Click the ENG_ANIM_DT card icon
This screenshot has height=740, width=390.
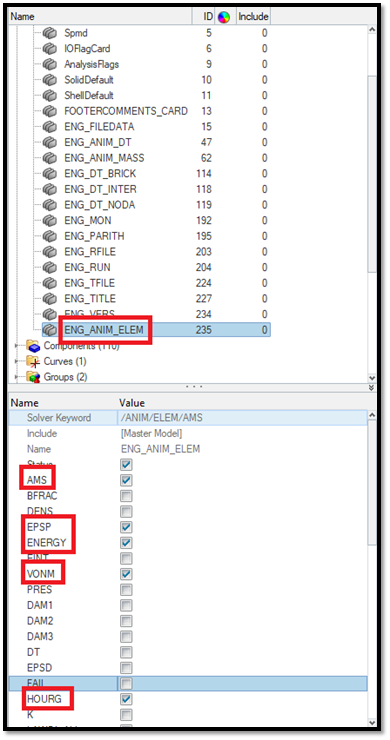pos(50,142)
